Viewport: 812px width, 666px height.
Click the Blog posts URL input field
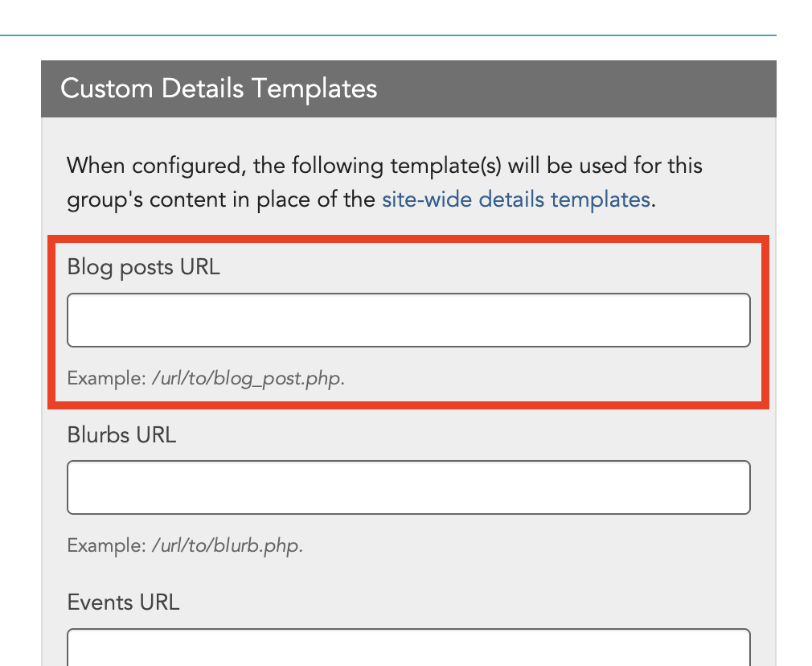pyautogui.click(x=408, y=320)
